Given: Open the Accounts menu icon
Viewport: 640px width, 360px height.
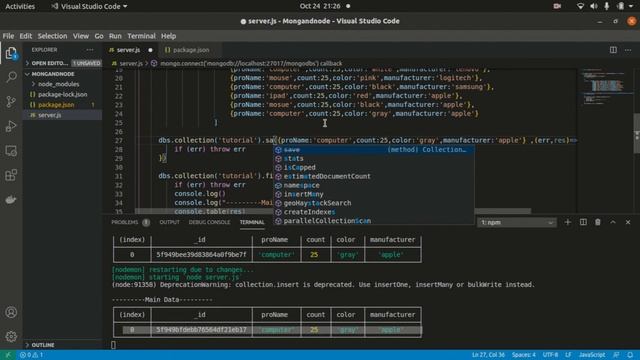Looking at the screenshot, I should (x=11, y=312).
